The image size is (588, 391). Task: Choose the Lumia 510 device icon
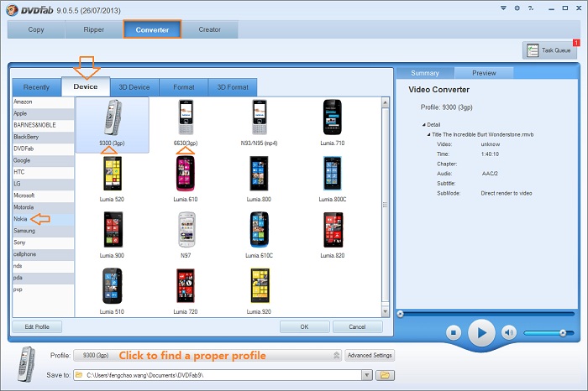tap(112, 286)
